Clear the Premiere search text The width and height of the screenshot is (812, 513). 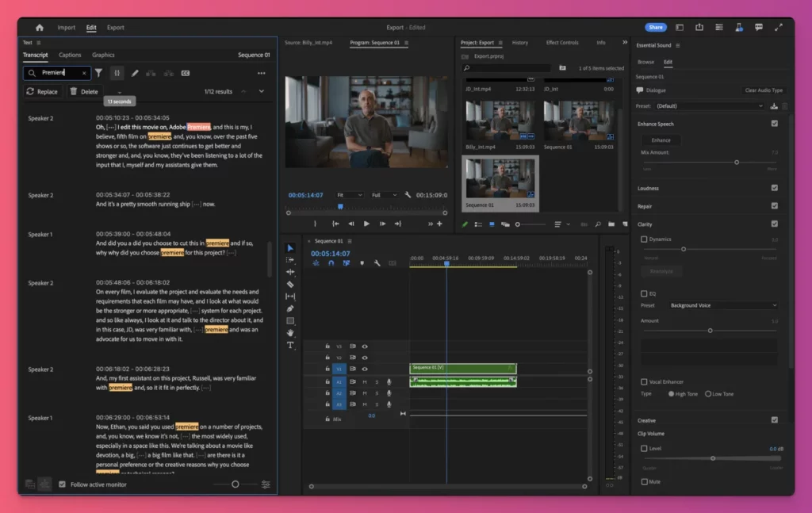(x=84, y=73)
